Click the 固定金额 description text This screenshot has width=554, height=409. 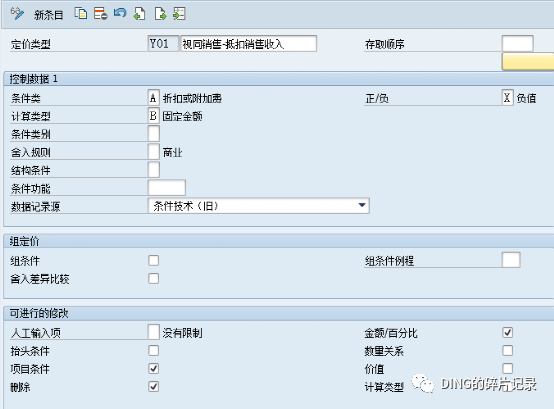tap(182, 116)
